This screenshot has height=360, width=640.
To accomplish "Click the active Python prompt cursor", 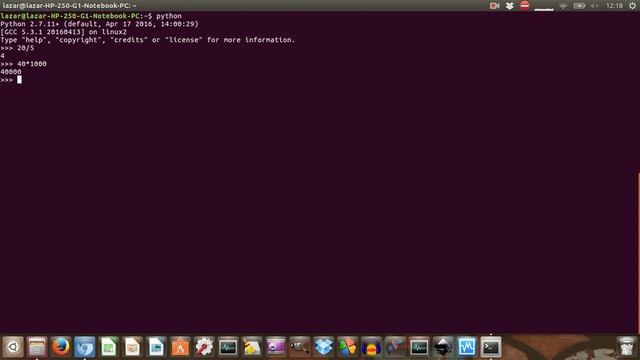I will tap(19, 80).
